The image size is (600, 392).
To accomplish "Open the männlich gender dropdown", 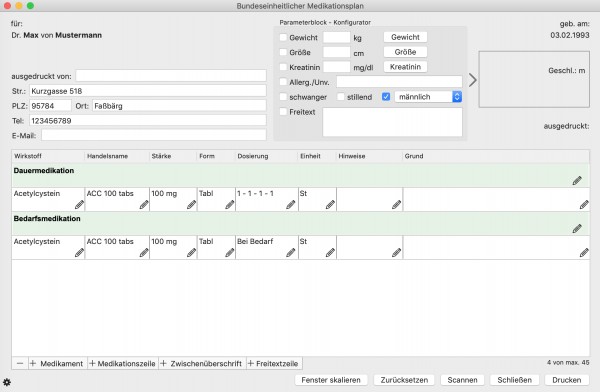I will pos(428,97).
